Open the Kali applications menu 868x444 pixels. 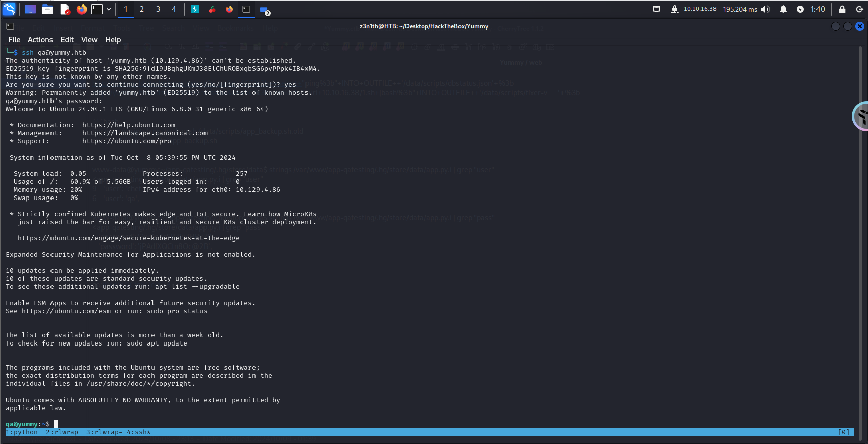[x=9, y=9]
